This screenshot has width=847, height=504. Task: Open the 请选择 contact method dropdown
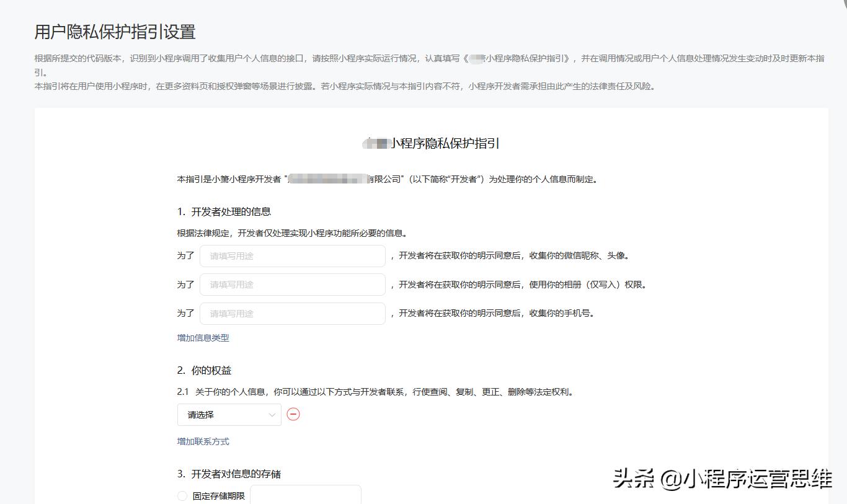(229, 415)
